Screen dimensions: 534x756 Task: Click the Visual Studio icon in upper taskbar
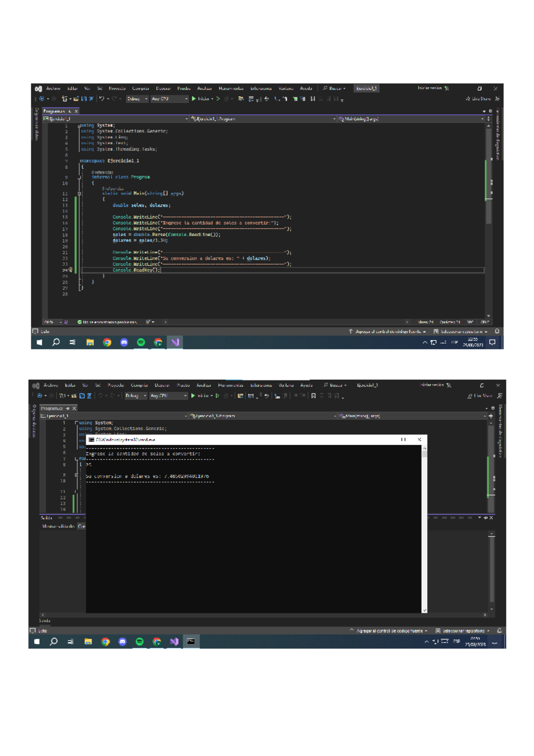[175, 342]
